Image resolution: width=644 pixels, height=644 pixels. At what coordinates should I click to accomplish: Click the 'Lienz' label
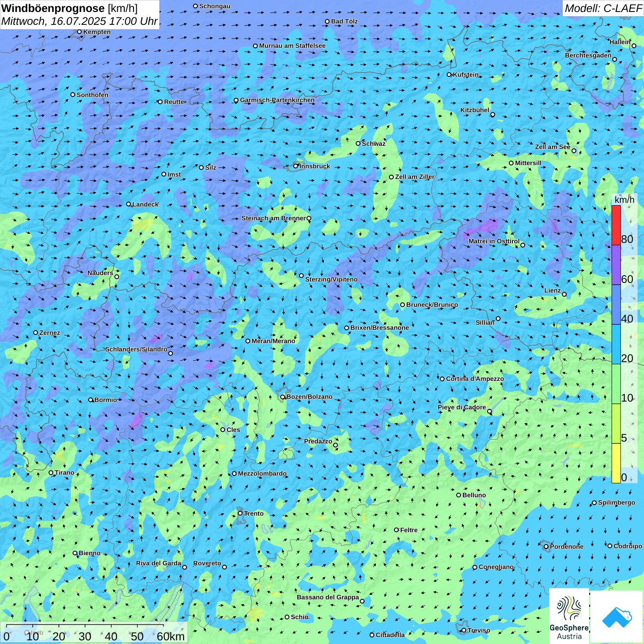click(552, 290)
